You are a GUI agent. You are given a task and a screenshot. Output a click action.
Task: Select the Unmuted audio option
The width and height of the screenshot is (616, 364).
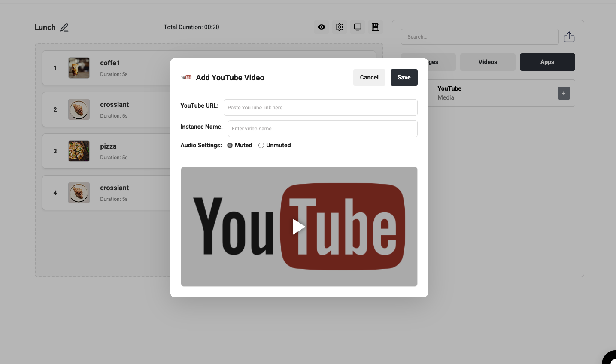[x=261, y=146]
